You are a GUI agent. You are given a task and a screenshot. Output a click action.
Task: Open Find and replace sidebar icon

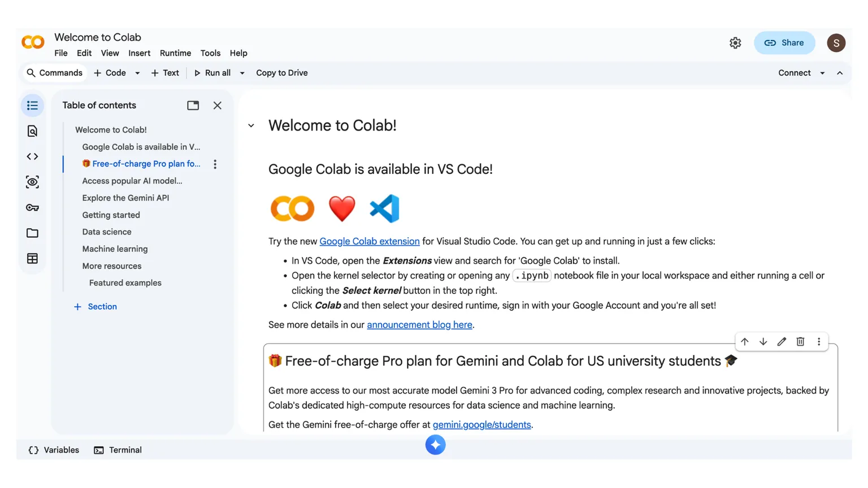(x=32, y=131)
